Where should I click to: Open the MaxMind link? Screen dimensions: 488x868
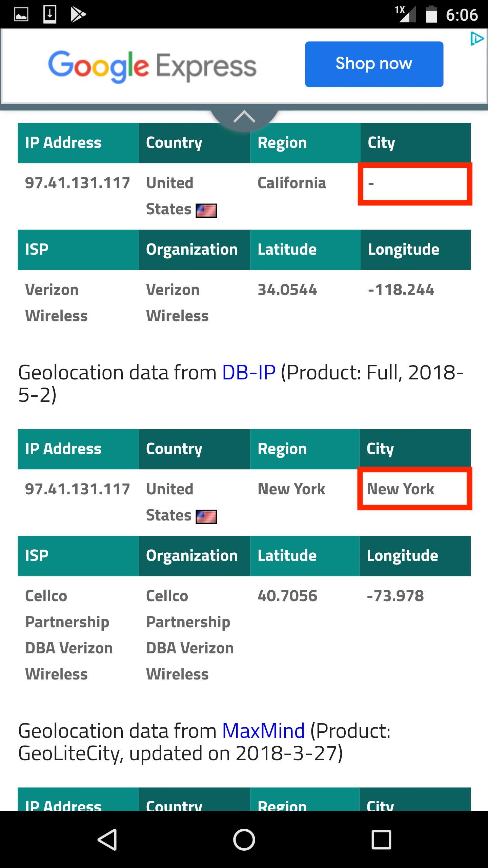[x=263, y=731]
